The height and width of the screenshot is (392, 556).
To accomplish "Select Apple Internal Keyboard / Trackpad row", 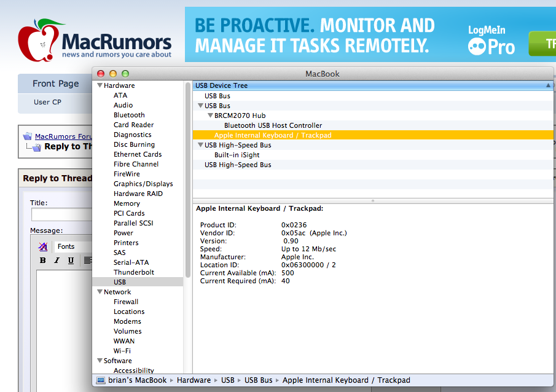I will pyautogui.click(x=373, y=135).
